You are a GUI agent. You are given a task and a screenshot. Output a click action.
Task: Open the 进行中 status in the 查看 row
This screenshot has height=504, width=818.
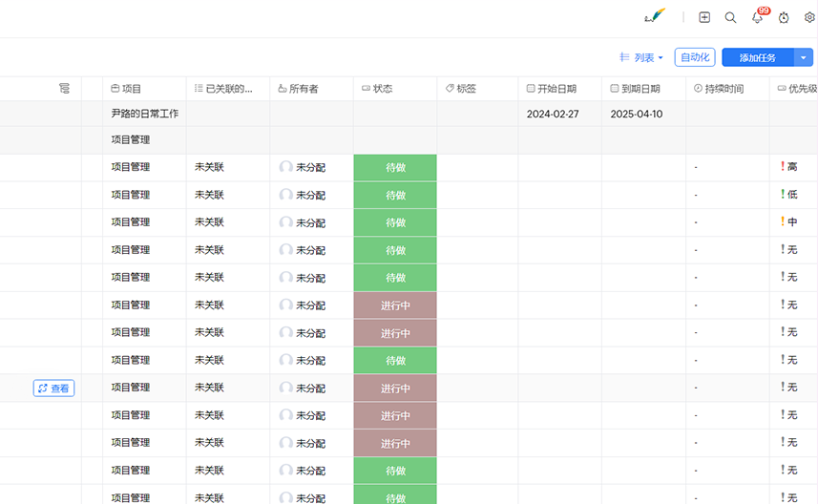pos(395,388)
